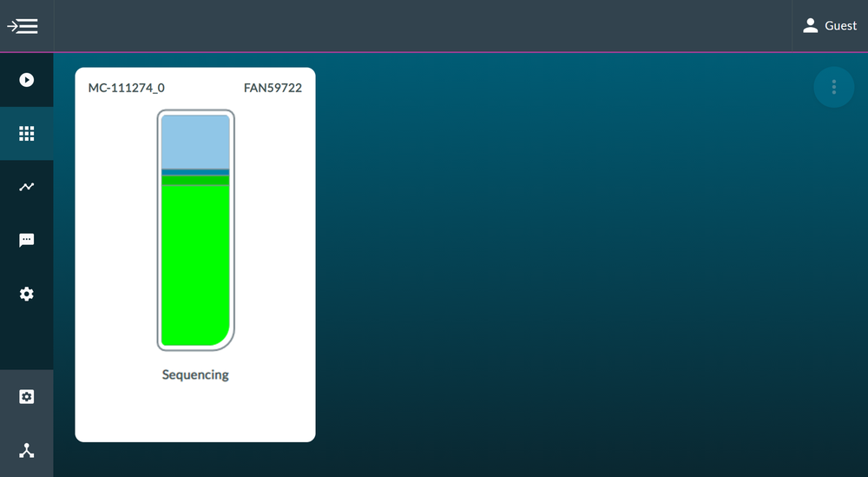Open the Connection Manager network icon
This screenshot has height=477, width=868.
click(x=27, y=450)
